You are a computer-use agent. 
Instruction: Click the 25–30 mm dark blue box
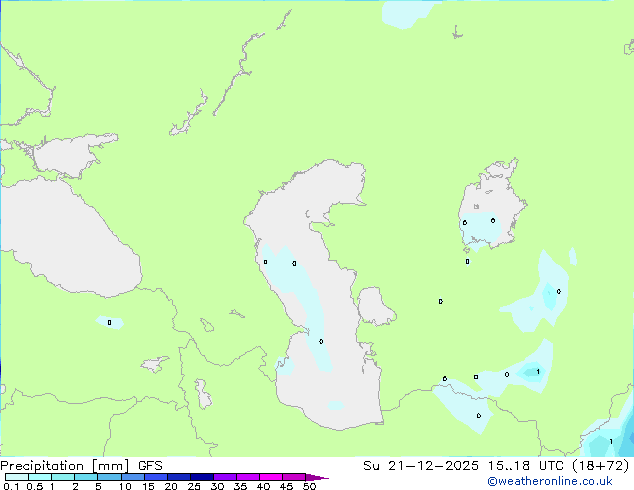pyautogui.click(x=202, y=477)
